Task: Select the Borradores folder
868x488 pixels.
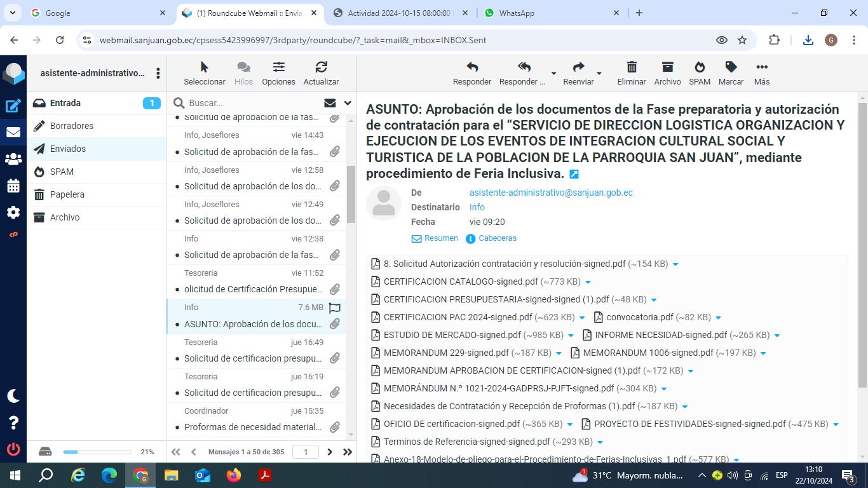Action: [x=72, y=126]
